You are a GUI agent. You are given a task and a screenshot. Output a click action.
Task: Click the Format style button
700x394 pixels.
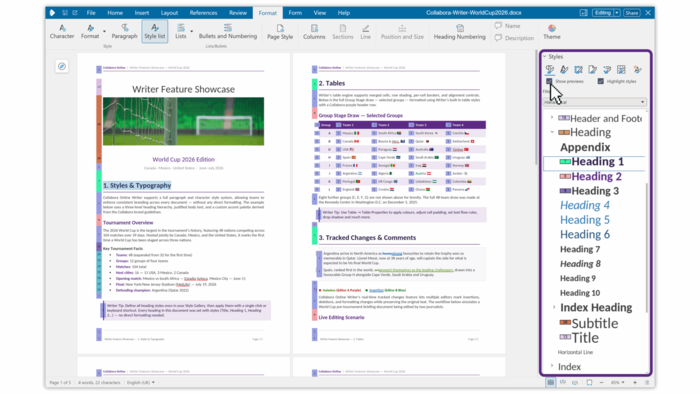90,32
